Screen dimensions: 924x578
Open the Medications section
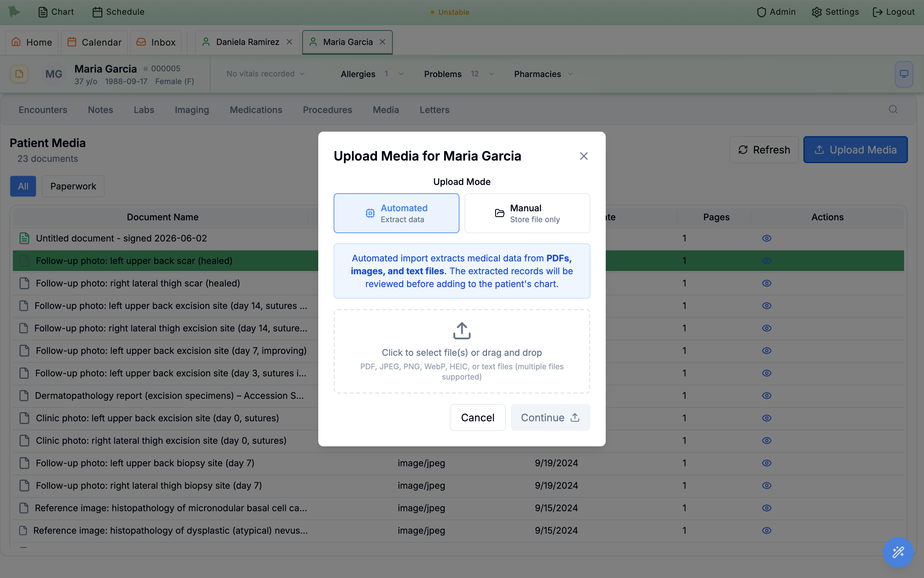point(256,110)
